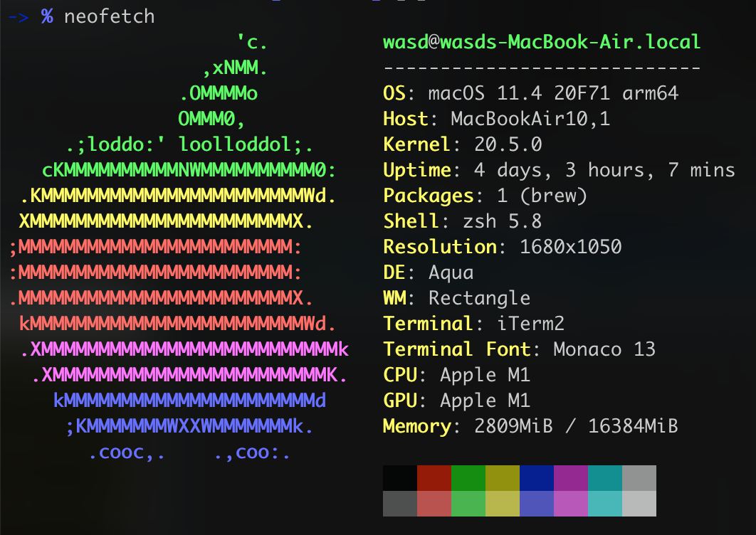This screenshot has width=756, height=535.
Task: Click the bright green swatch in the bottom row
Action: click(x=468, y=504)
